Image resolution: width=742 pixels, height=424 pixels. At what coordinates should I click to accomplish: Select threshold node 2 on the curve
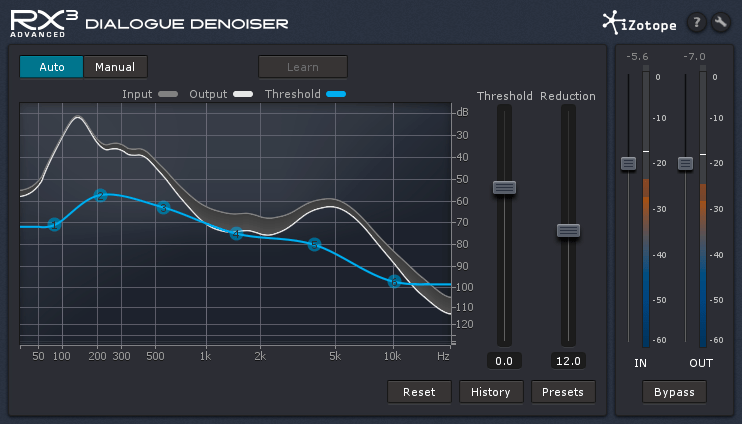coord(100,195)
